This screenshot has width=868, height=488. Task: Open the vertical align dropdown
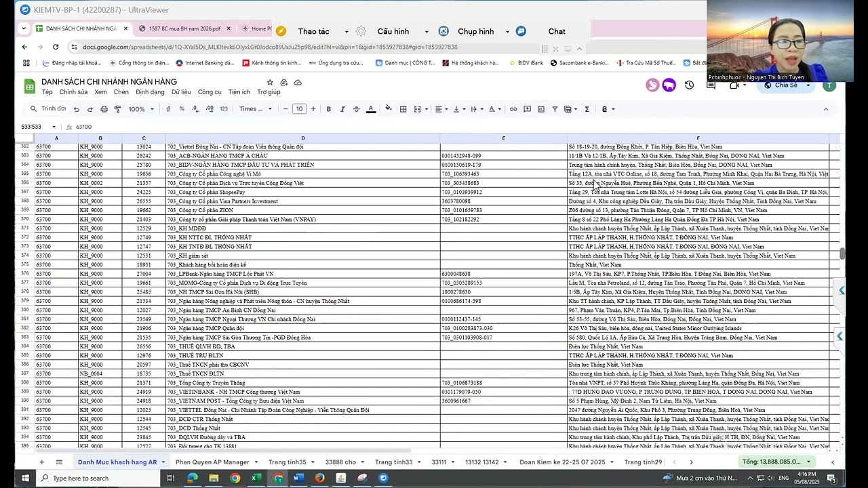[458, 109]
